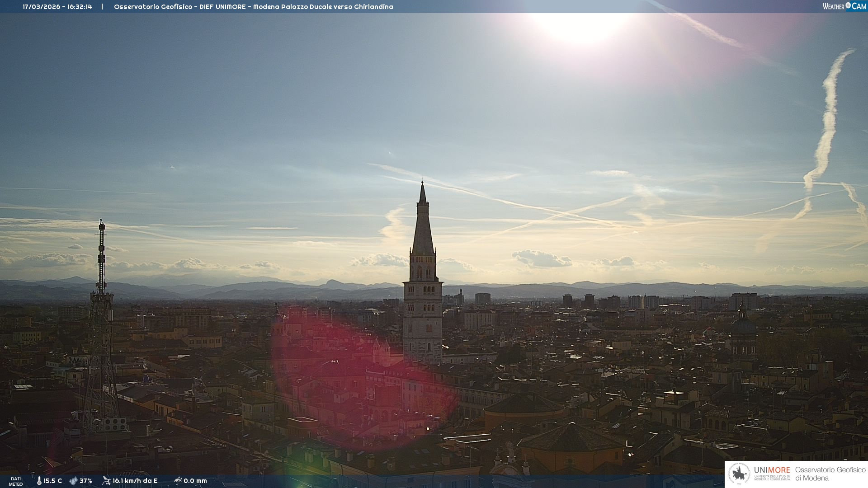Click the wind anemometer icon

(x=106, y=481)
